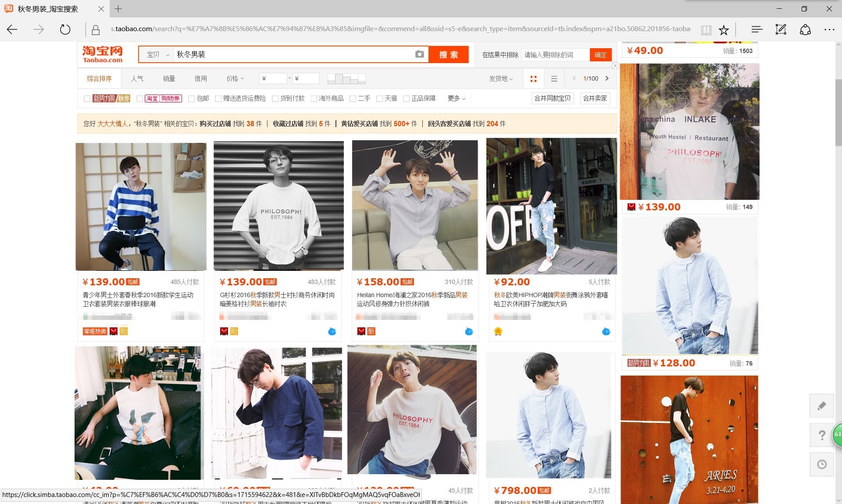Enable the 包邮 free shipping checkbox

192,99
